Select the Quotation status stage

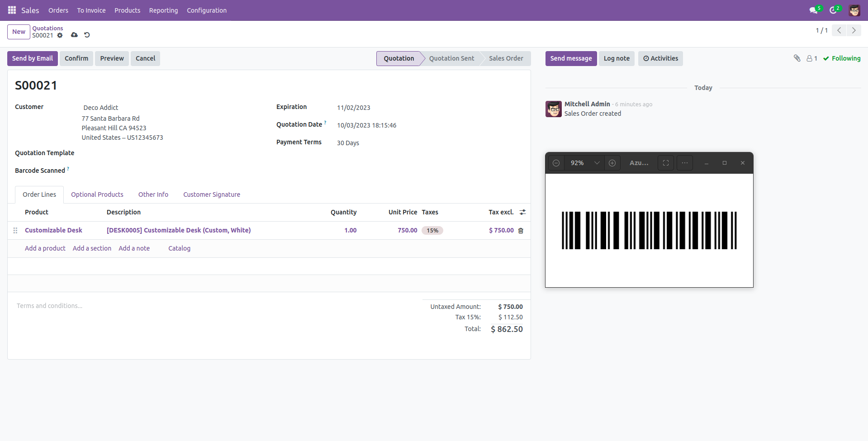[399, 58]
